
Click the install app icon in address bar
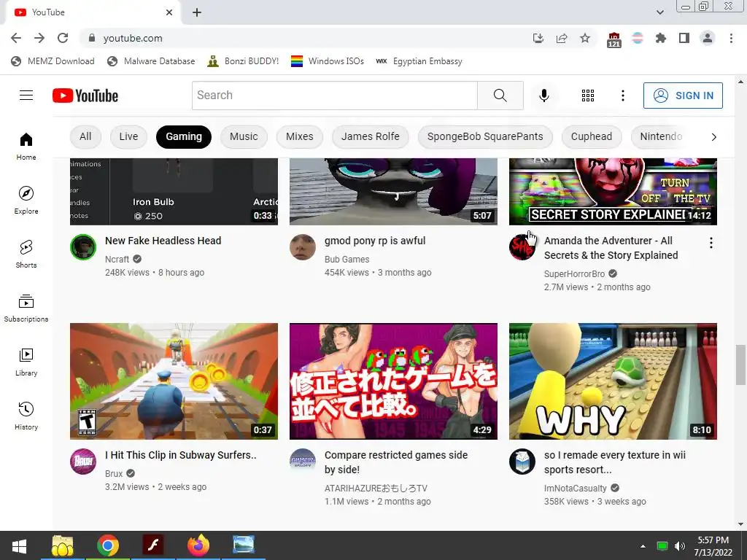click(x=538, y=38)
